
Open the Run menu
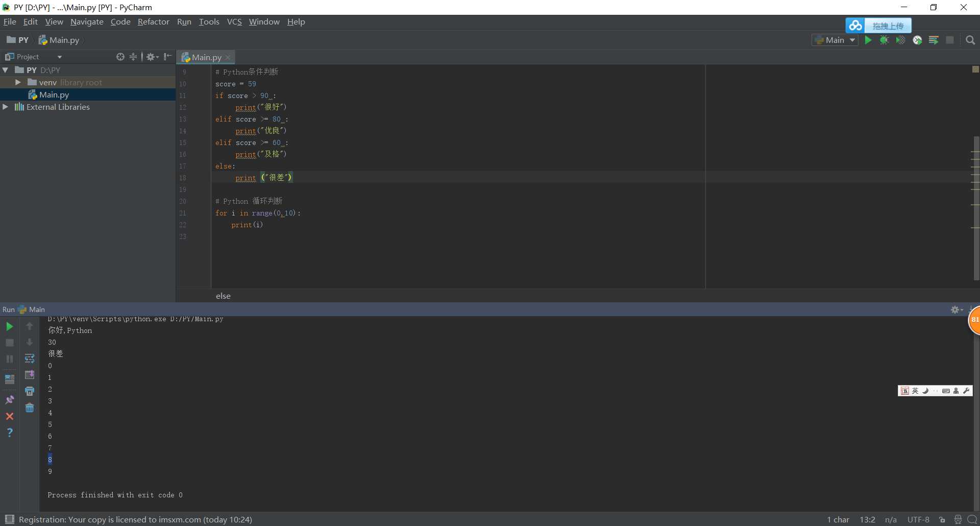(x=184, y=22)
